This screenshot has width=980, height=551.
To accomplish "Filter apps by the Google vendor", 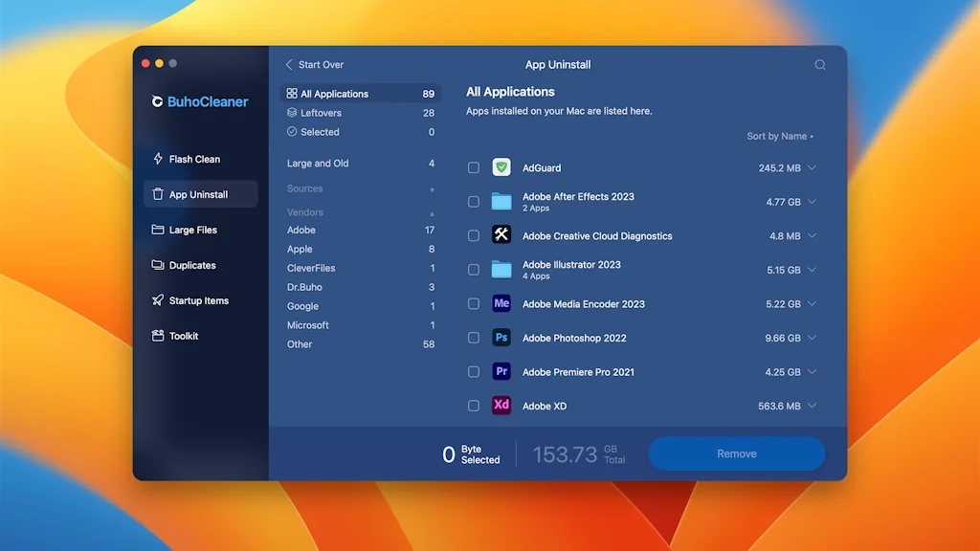I will pyautogui.click(x=304, y=306).
